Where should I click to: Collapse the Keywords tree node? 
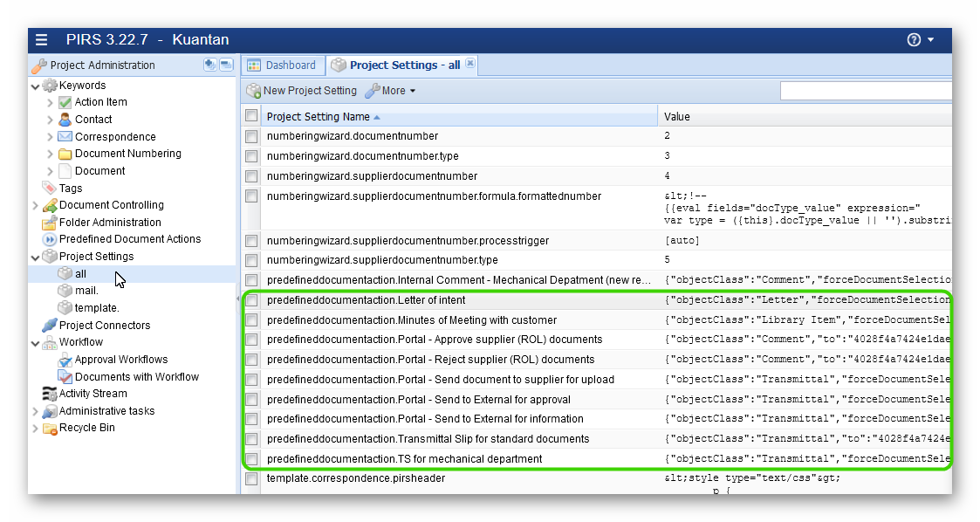35,86
